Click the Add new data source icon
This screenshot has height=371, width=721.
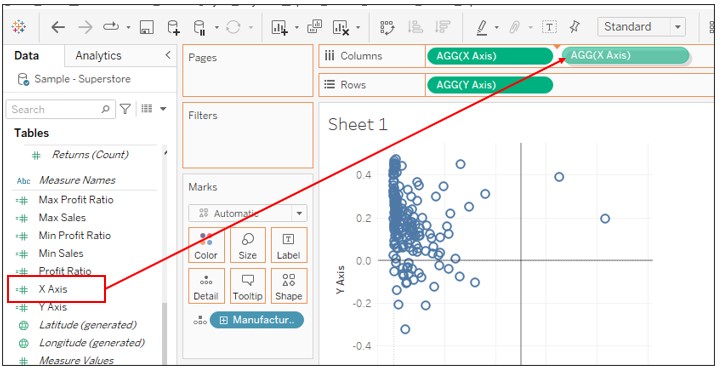pos(173,27)
